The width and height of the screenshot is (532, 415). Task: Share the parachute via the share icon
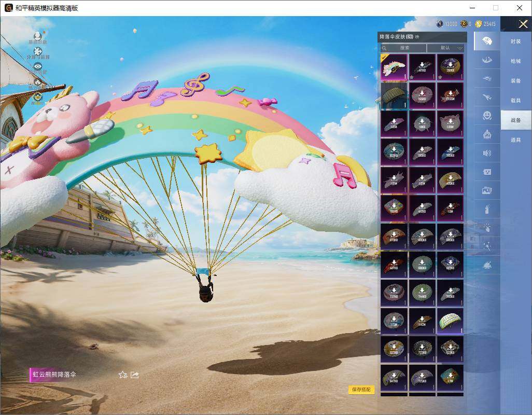pyautogui.click(x=135, y=375)
